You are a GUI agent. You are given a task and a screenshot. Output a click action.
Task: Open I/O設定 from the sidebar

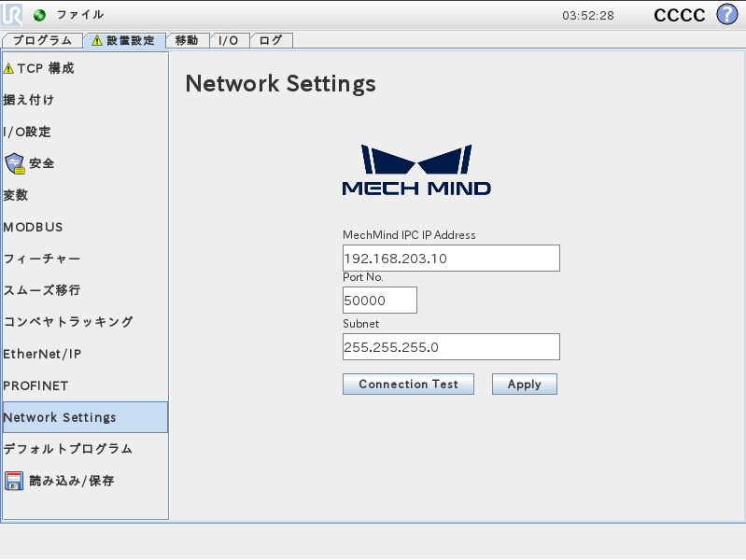85,132
